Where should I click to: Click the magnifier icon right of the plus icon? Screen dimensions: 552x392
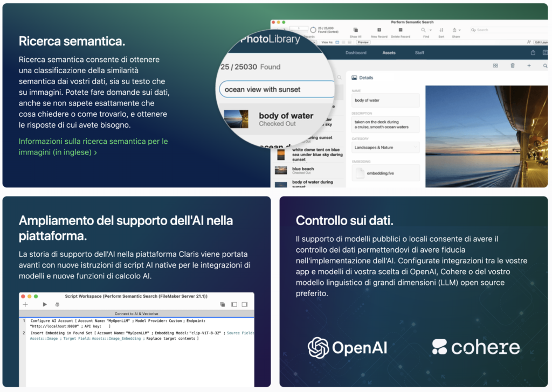pyautogui.click(x=545, y=66)
